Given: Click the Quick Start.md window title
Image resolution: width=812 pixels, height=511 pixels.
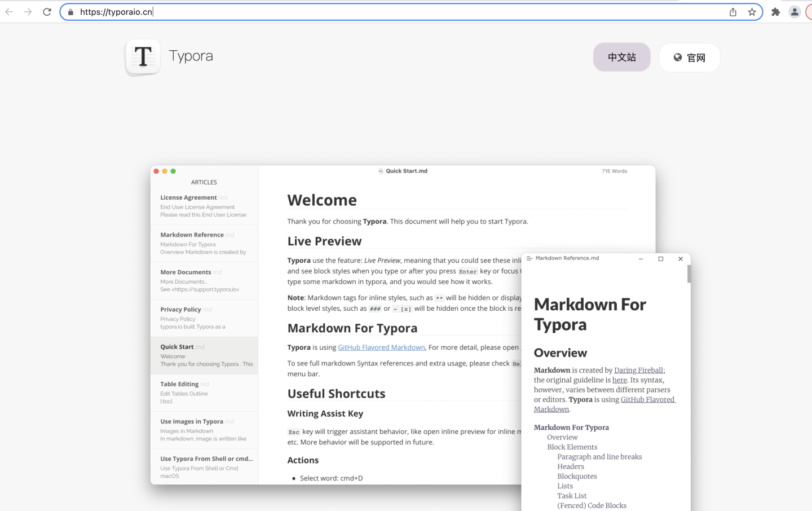Looking at the screenshot, I should [406, 171].
